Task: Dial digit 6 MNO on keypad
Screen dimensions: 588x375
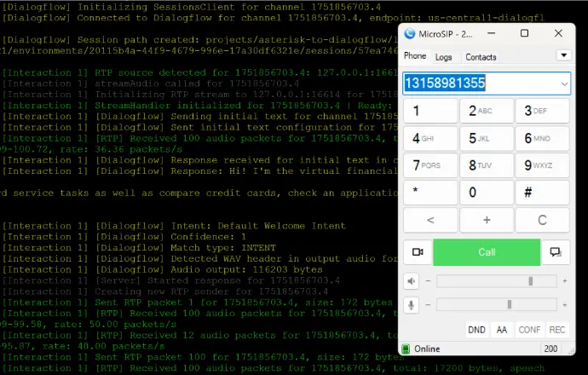Action: (542, 138)
